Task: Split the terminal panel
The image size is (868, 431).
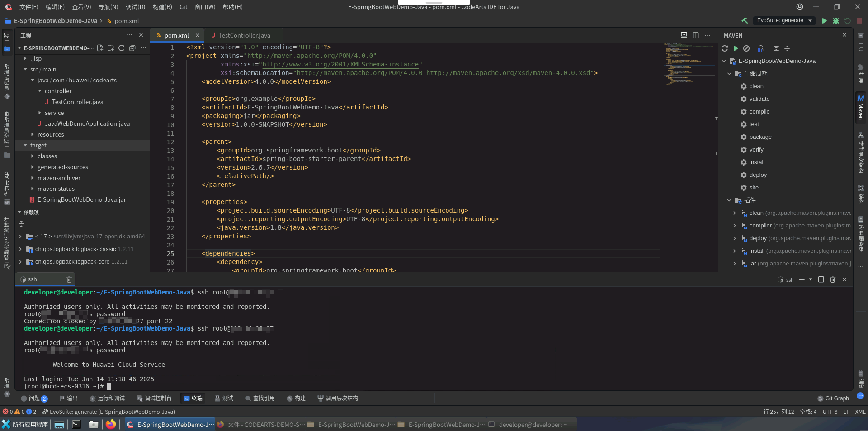Action: point(821,279)
